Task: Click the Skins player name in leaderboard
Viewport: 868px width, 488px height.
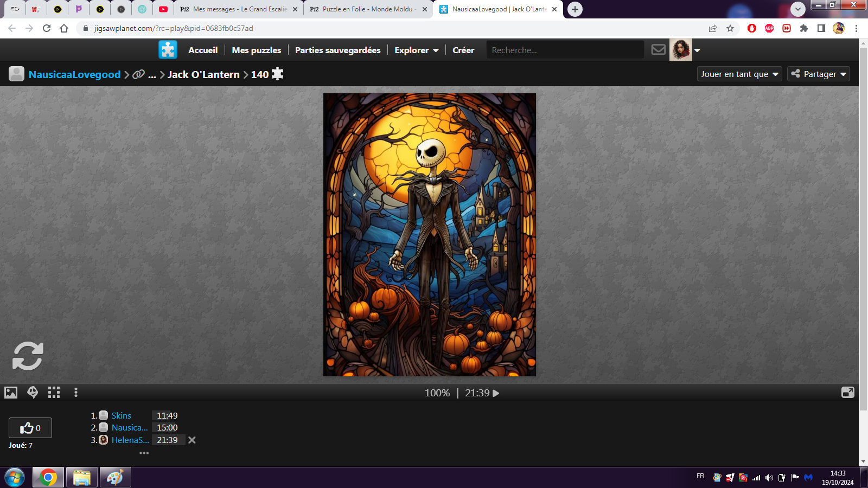Action: [x=121, y=415]
